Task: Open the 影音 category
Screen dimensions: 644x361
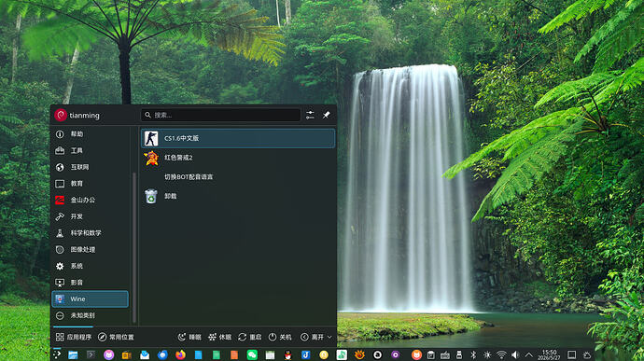Action: coord(90,282)
